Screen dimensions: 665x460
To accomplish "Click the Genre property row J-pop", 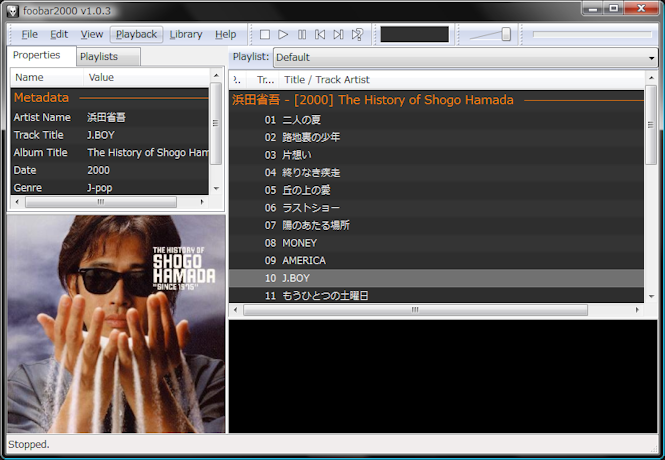I will click(110, 188).
